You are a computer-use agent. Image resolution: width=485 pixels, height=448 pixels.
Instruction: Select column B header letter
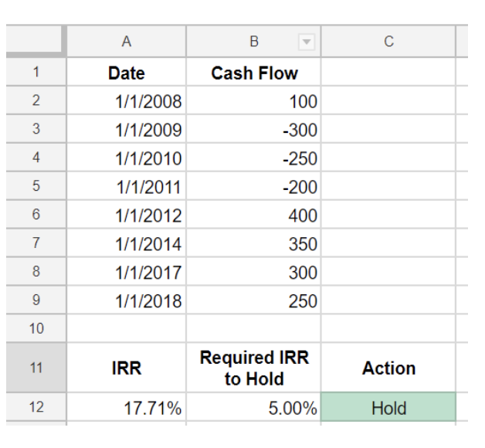(254, 42)
